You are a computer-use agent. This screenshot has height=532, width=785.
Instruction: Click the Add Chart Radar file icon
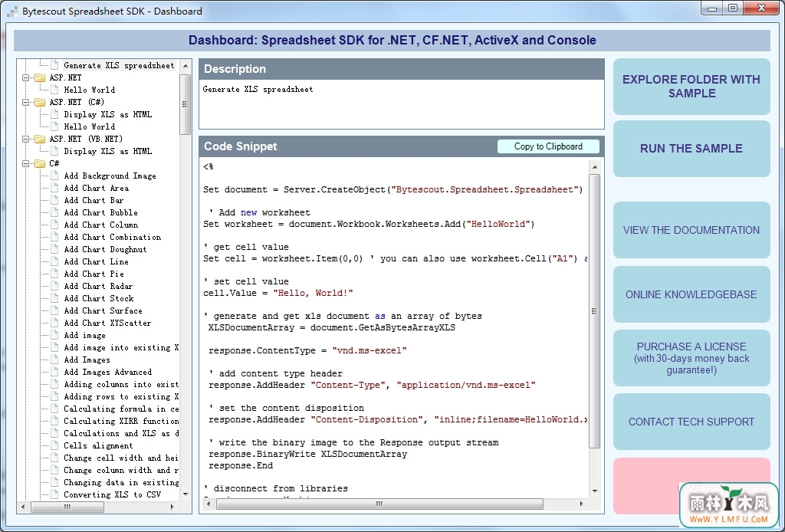[x=54, y=286]
